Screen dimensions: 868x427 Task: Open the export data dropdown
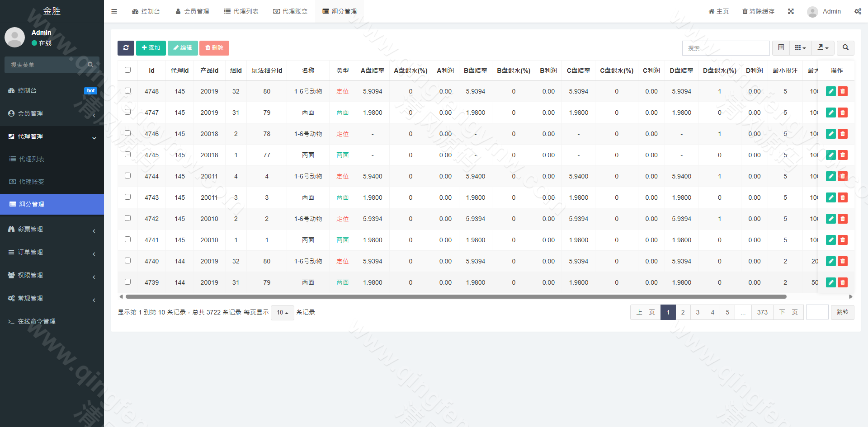823,48
